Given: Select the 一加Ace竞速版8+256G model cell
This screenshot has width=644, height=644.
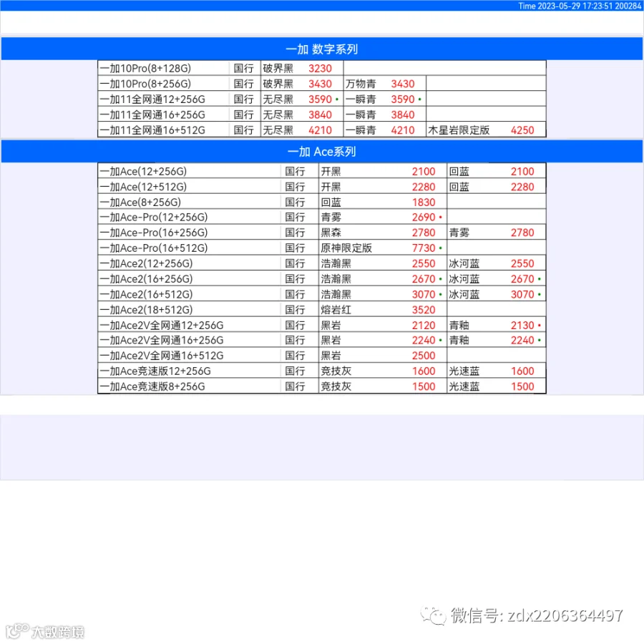Looking at the screenshot, I should (190, 386).
